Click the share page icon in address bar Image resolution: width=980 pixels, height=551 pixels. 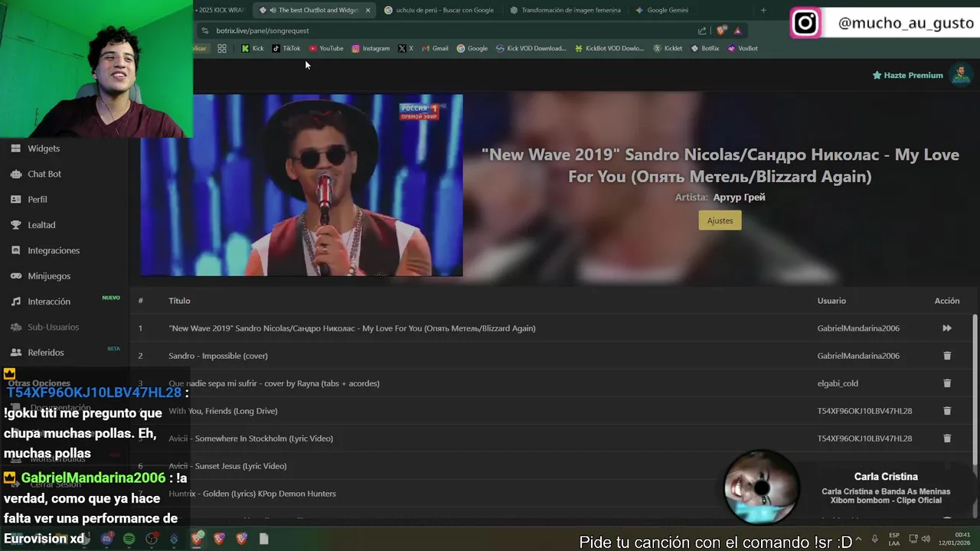coord(702,31)
